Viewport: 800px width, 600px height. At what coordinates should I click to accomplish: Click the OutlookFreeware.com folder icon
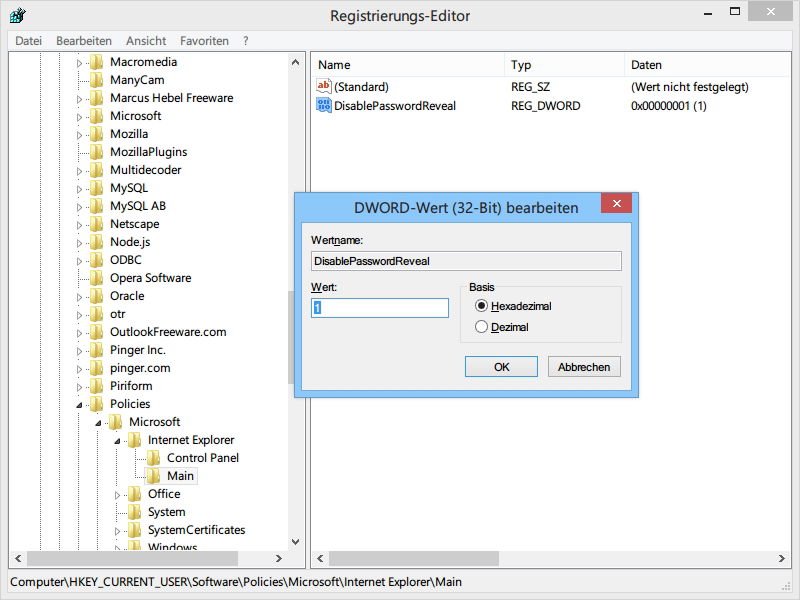click(x=96, y=332)
